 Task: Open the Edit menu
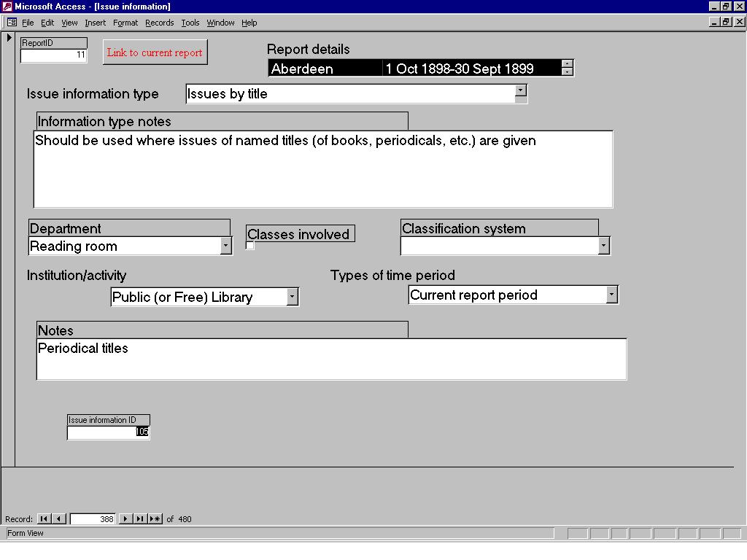(x=47, y=23)
